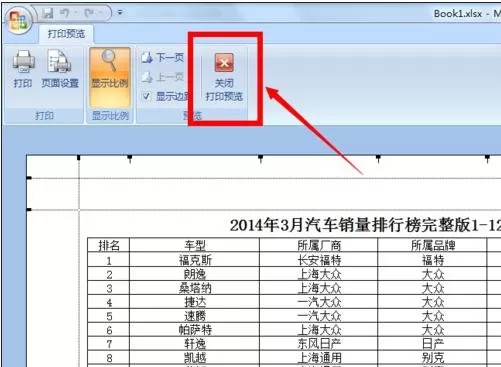The width and height of the screenshot is (501, 367).
Task: Click the 朗逸 cell
Action: pos(195,274)
